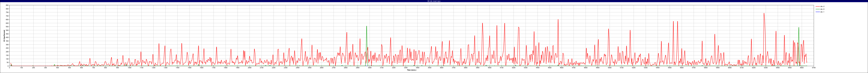Click the 4000 tick on the x-axis
Viewport: 868px width, 73px height.
click(490, 68)
